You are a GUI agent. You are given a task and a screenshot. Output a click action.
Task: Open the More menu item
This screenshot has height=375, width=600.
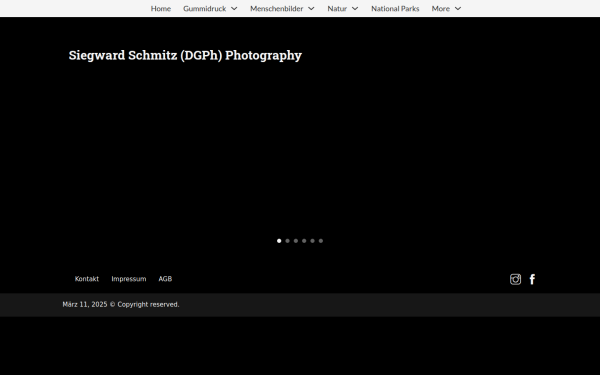pyautogui.click(x=440, y=8)
